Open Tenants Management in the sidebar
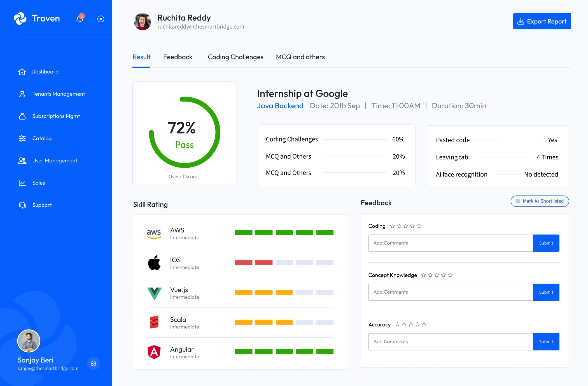This screenshot has height=386, width=588. [58, 94]
